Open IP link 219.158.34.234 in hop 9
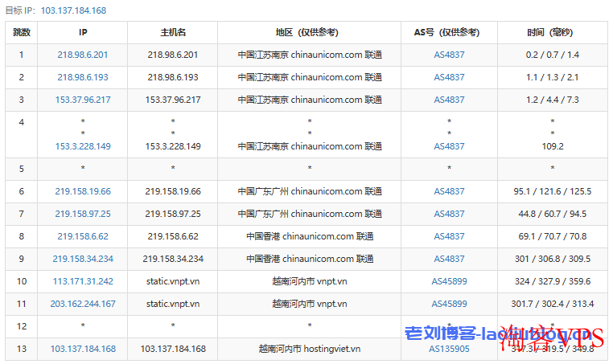This screenshot has height=364, width=613. click(83, 259)
